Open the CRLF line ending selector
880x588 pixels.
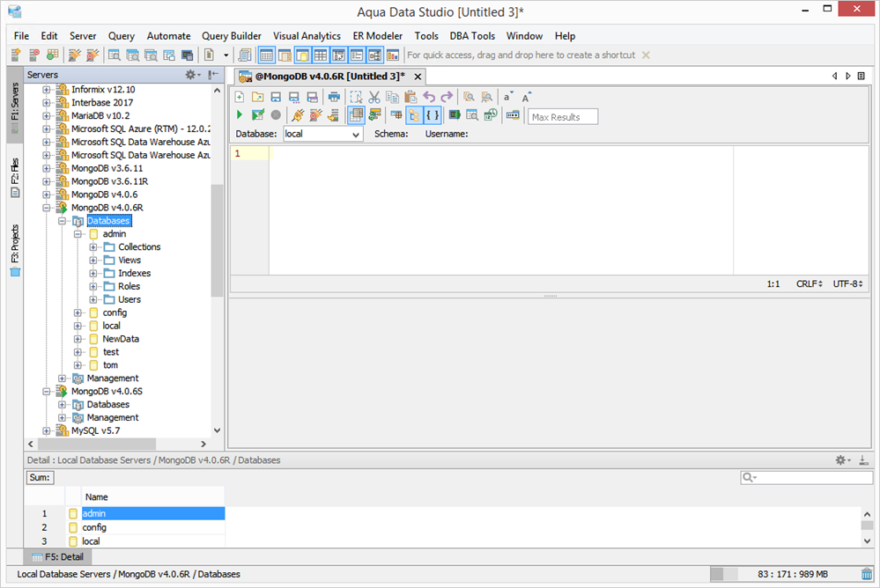click(810, 284)
